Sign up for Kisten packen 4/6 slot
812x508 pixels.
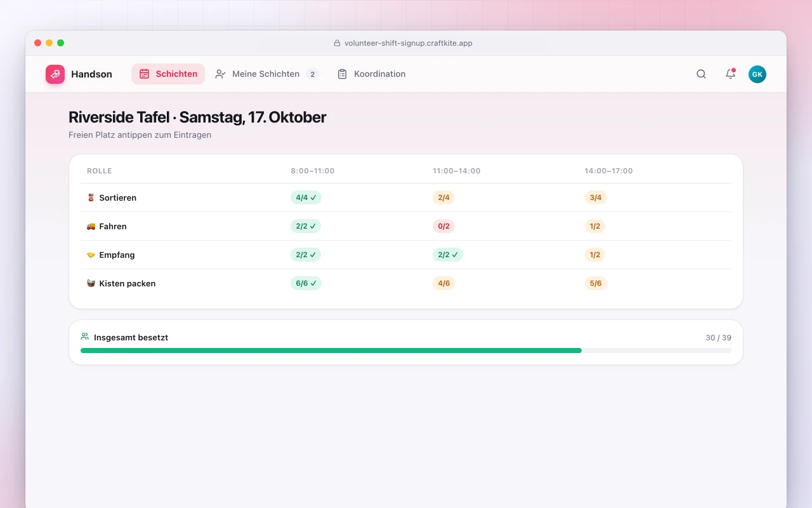click(x=443, y=283)
